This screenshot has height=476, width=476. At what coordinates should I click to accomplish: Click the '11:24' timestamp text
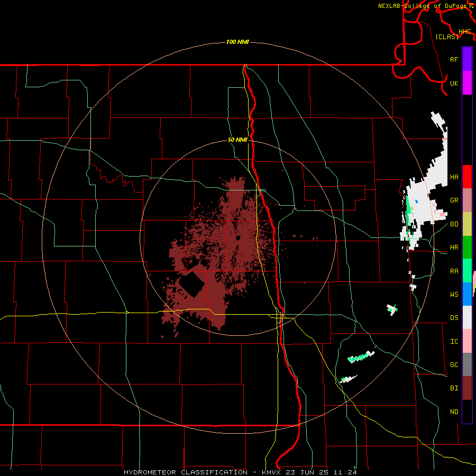click(x=345, y=472)
